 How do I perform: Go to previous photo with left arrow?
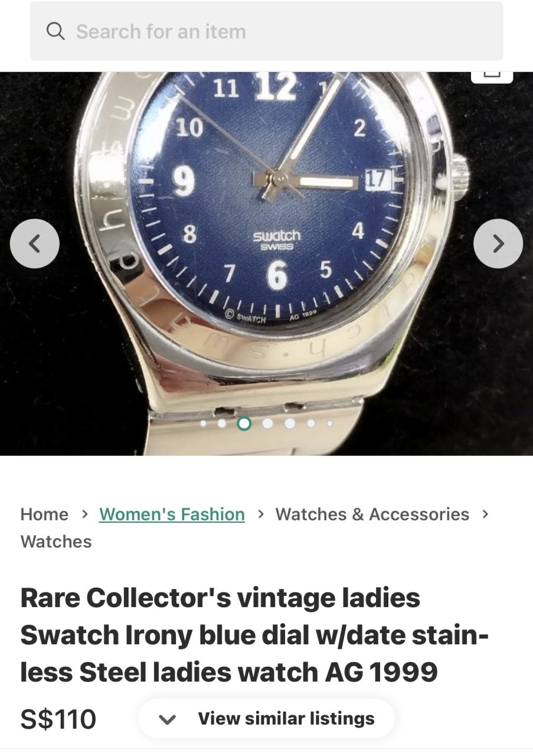[35, 243]
